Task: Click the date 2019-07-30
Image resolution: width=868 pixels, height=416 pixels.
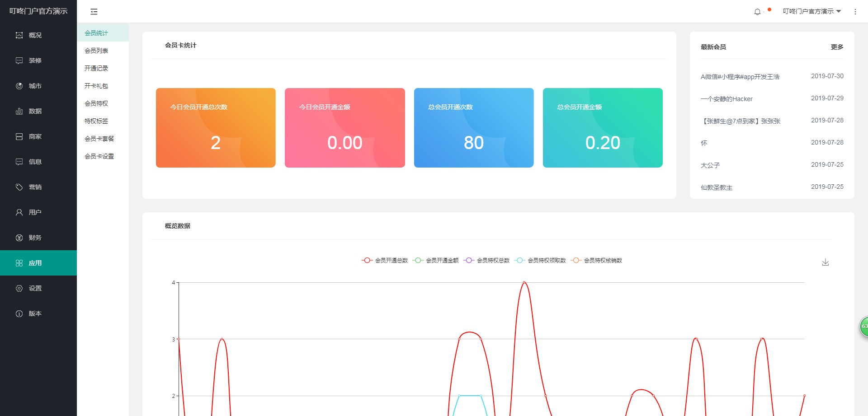Action: tap(827, 76)
